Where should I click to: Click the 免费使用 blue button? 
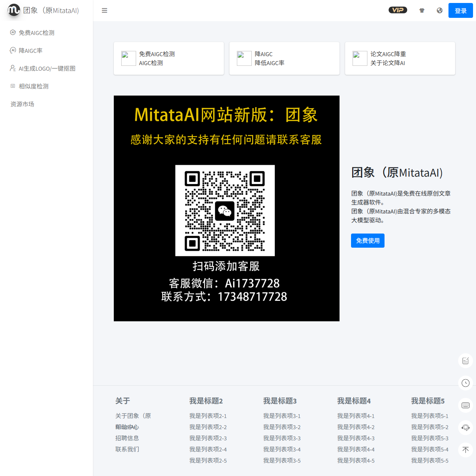click(x=367, y=241)
